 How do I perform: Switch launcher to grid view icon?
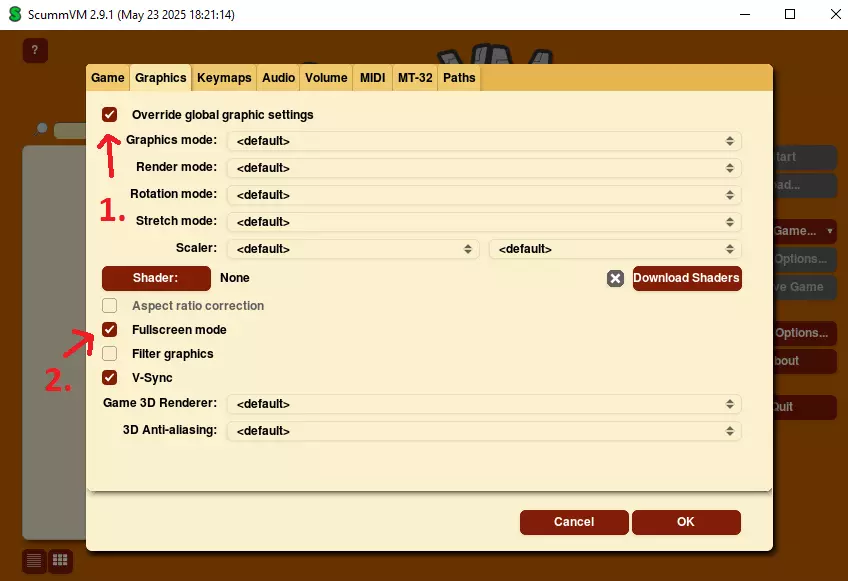click(x=60, y=561)
